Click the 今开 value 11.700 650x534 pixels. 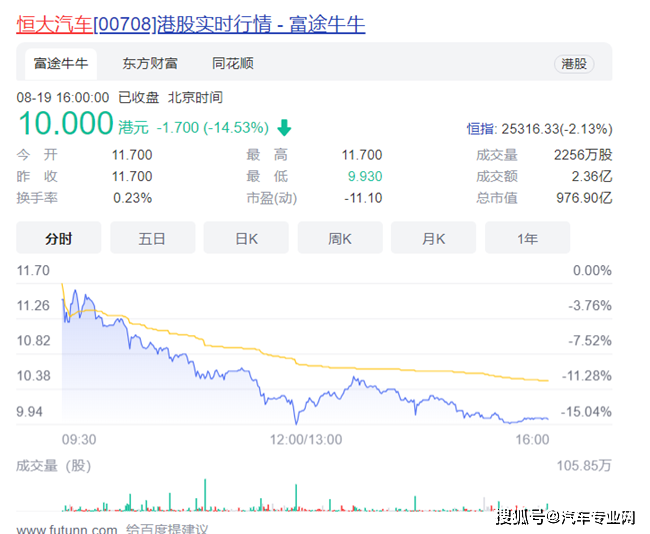tap(132, 155)
